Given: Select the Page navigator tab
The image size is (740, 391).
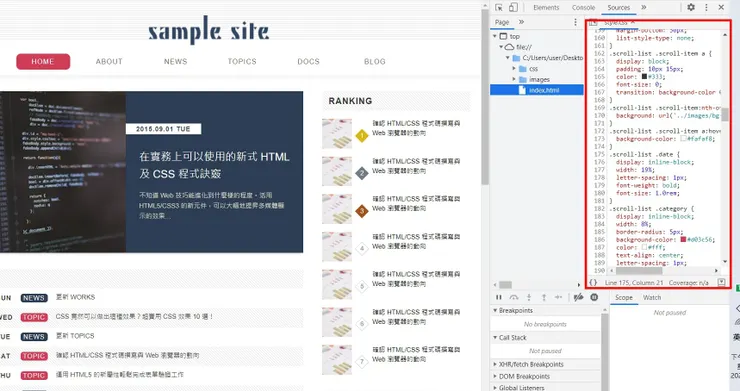Looking at the screenshot, I should pyautogui.click(x=502, y=22).
